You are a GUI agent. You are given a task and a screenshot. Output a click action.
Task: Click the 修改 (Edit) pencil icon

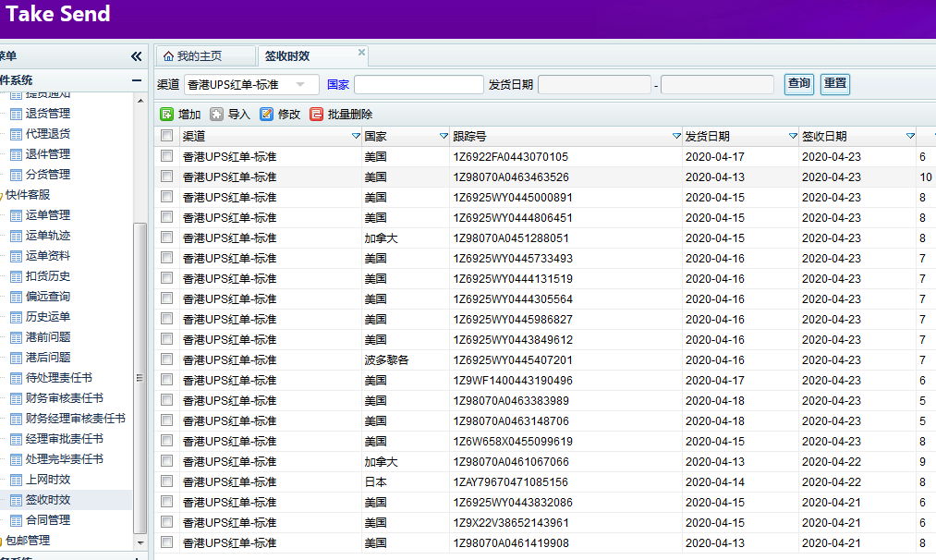266,115
